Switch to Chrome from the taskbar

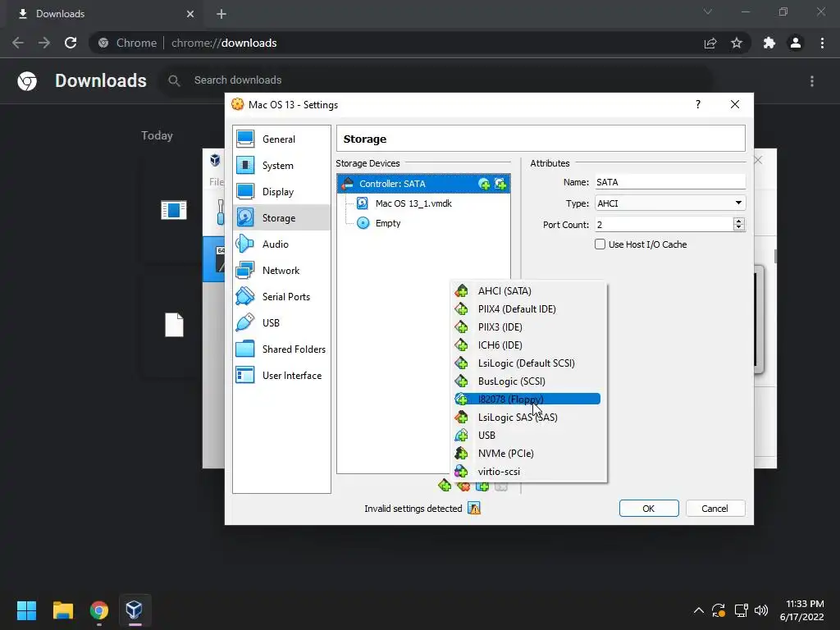click(99, 610)
